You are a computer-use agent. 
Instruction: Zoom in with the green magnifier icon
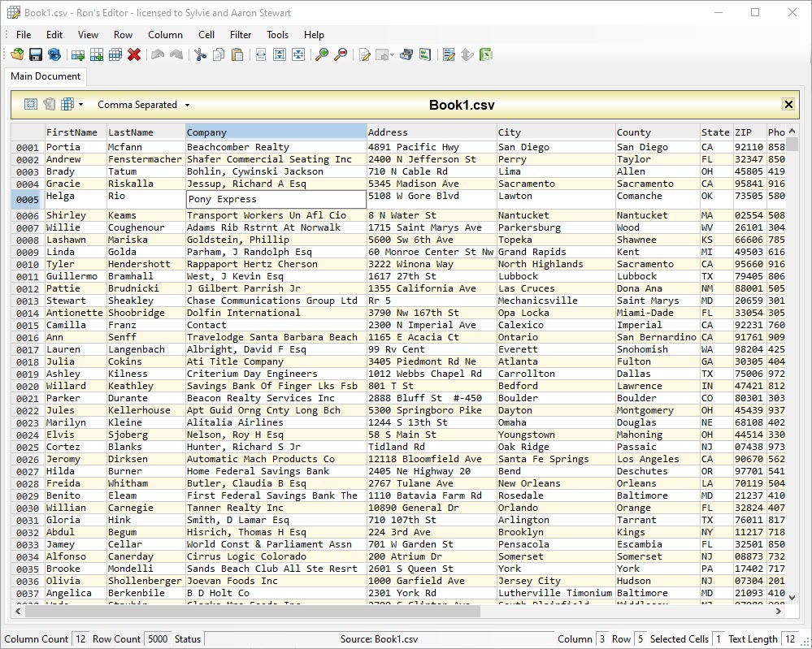coord(322,54)
